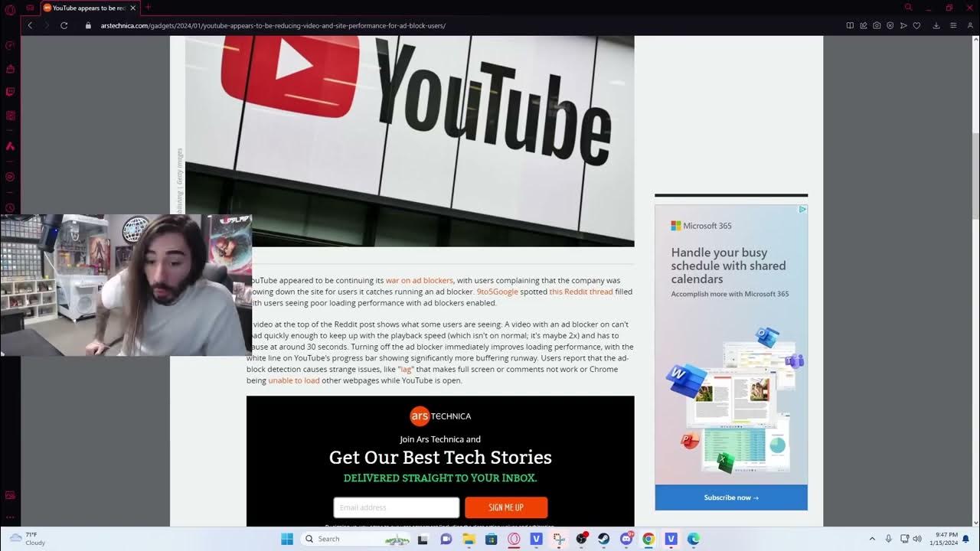Open the Easy Setup sliders icon
Image resolution: width=980 pixels, height=551 pixels.
click(953, 25)
